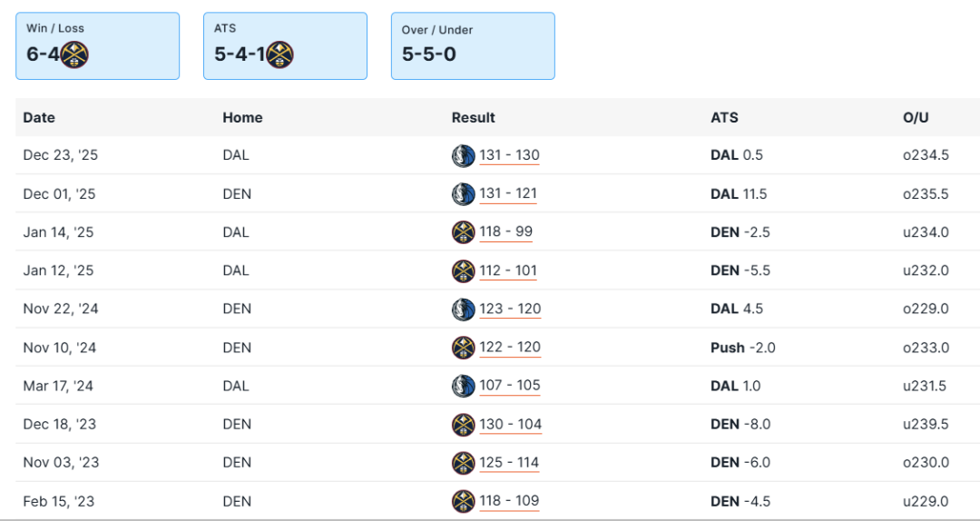Click Nuggets logo for Feb 15, '23 game
The image size is (980, 521).
click(463, 501)
